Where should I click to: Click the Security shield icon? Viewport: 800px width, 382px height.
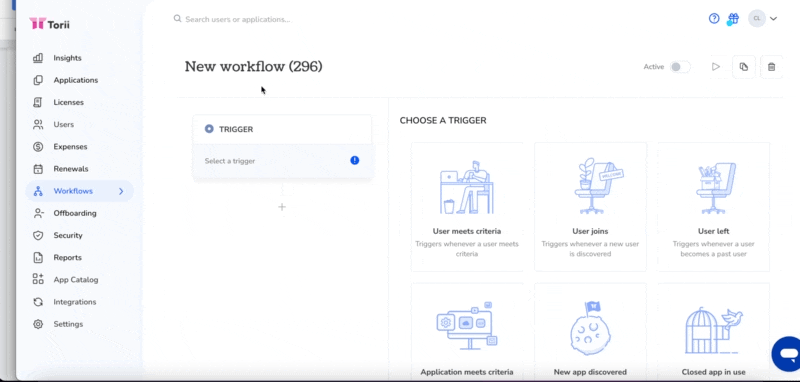tap(38, 236)
